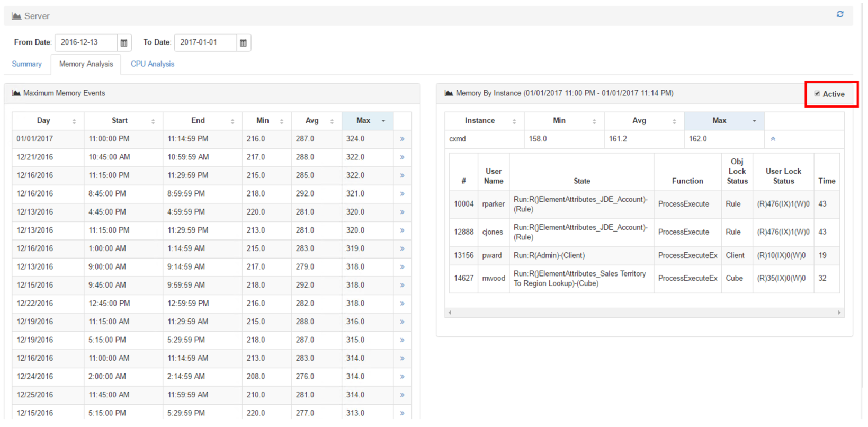Open details arrow for 12/24/2016 2:00:00 AM row

[402, 377]
